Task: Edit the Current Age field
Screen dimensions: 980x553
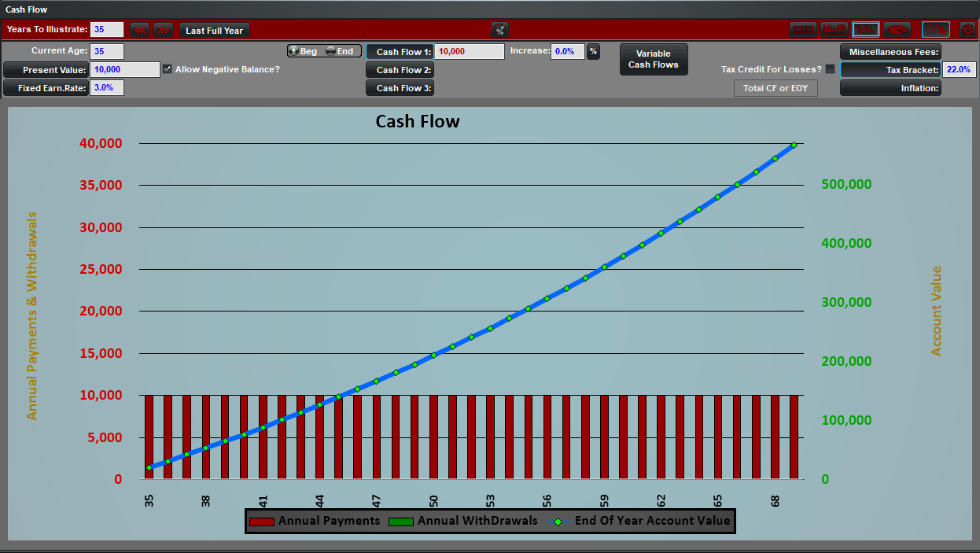Action: pyautogui.click(x=107, y=51)
